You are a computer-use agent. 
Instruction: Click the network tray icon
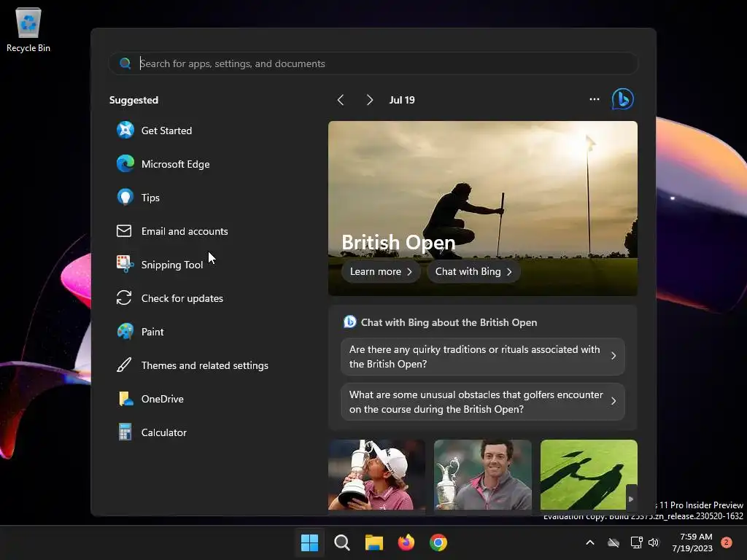[636, 542]
